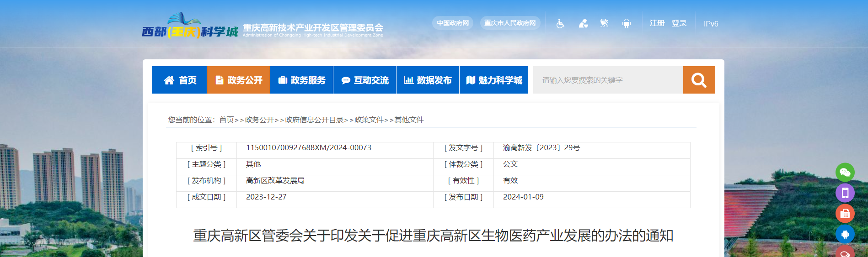Open the accessibility wheelchair icon
The image size is (868, 257).
click(x=560, y=23)
